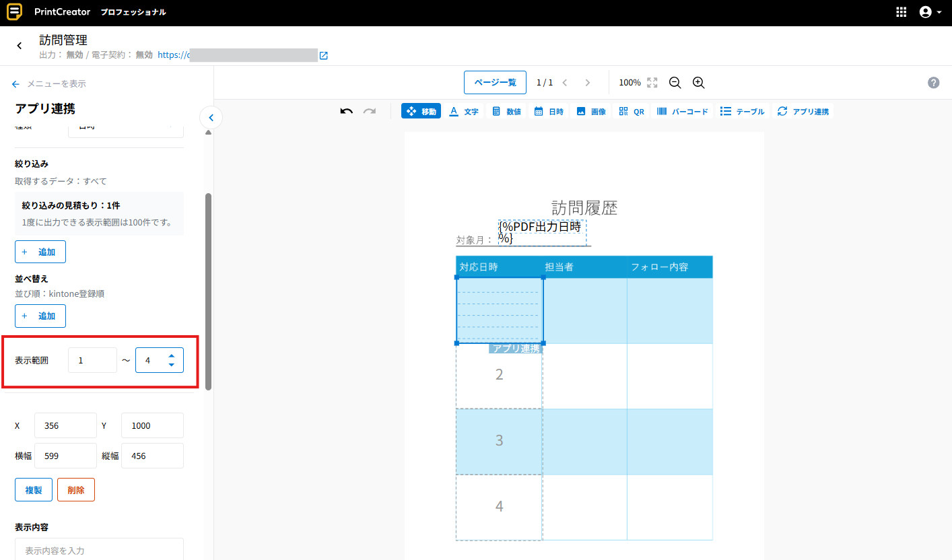
Task: Open the apps grid menu
Action: coord(902,12)
